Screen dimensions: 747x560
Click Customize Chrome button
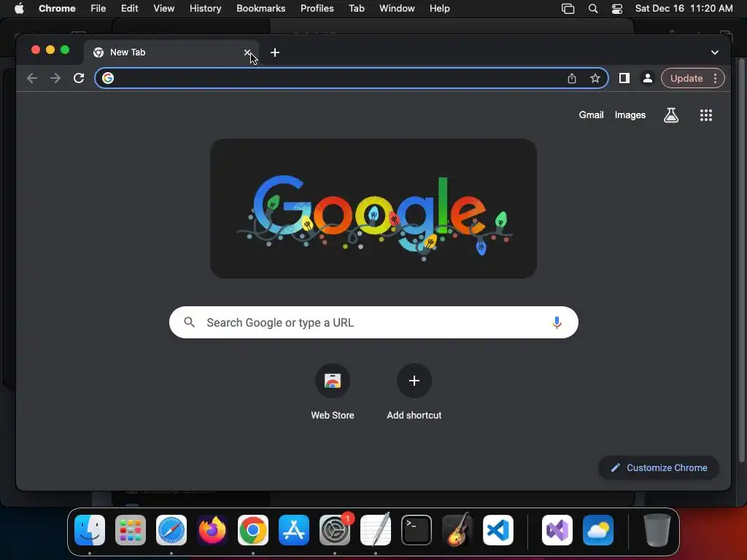click(x=659, y=467)
